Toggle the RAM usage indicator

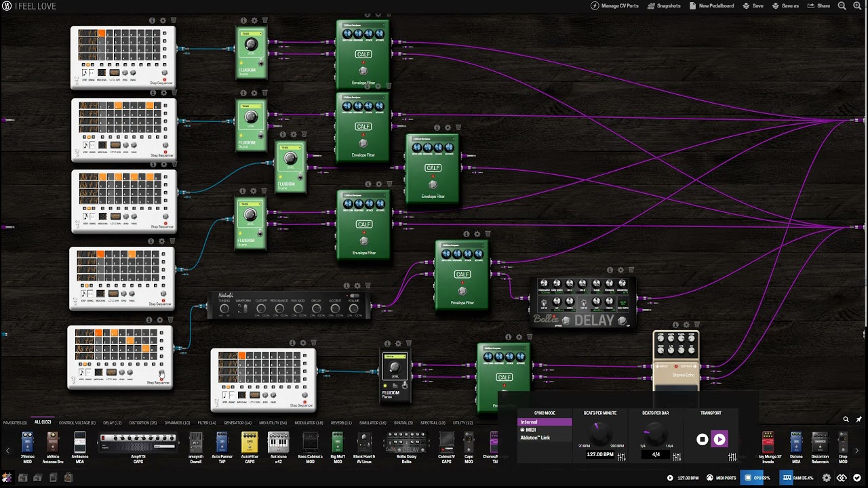[x=798, y=478]
